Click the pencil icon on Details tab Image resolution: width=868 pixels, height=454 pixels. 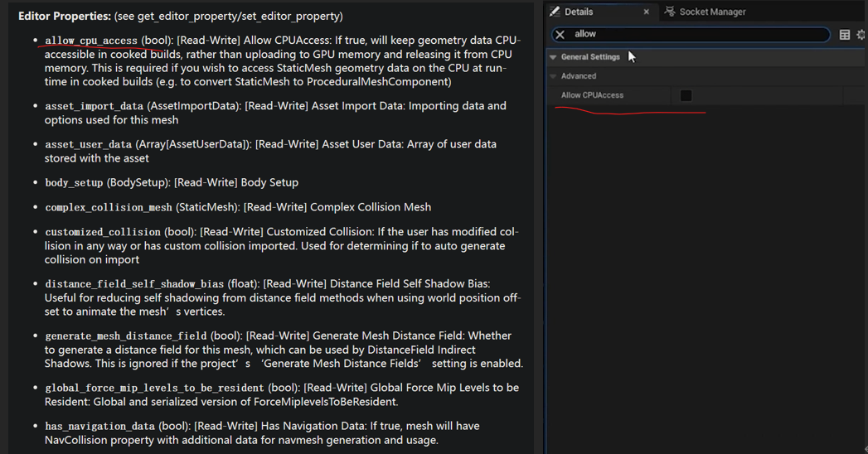click(555, 12)
